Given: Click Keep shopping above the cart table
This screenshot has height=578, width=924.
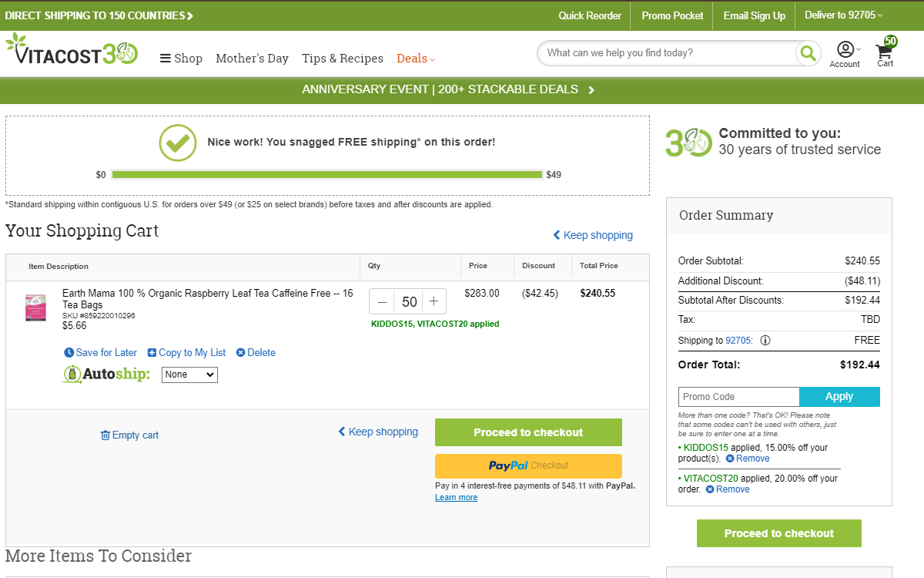Looking at the screenshot, I should click(593, 235).
